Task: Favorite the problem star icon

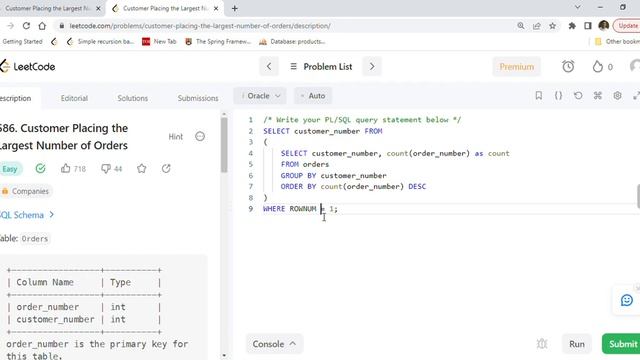Action: click(x=142, y=169)
